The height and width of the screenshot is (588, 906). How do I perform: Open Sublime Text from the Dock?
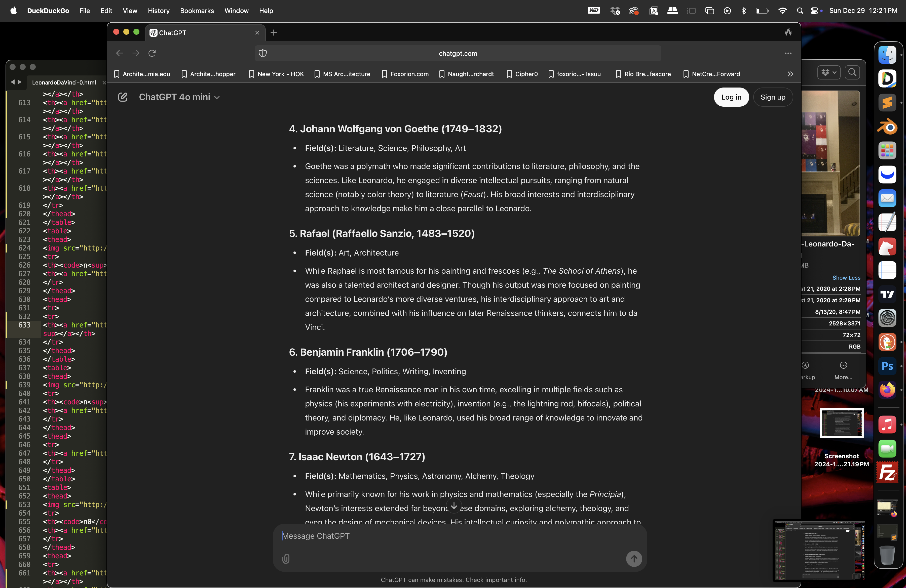point(887,102)
